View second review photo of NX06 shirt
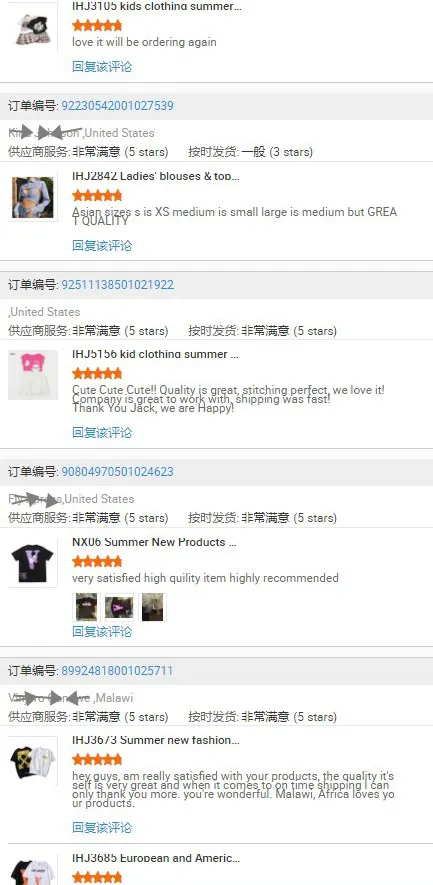Screen dimensions: 433x885 [119, 607]
